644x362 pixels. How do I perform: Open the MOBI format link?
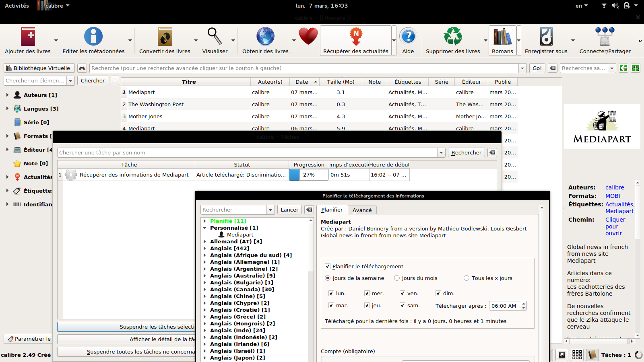(x=613, y=196)
